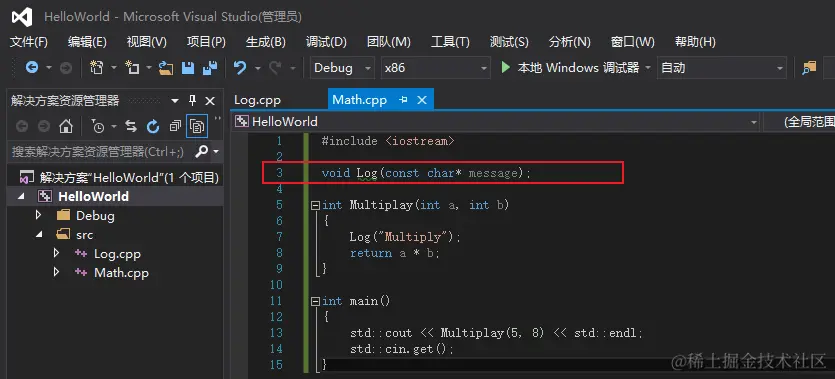Click the Solution Explorer Home icon
The image size is (835, 379).
pyautogui.click(x=66, y=126)
